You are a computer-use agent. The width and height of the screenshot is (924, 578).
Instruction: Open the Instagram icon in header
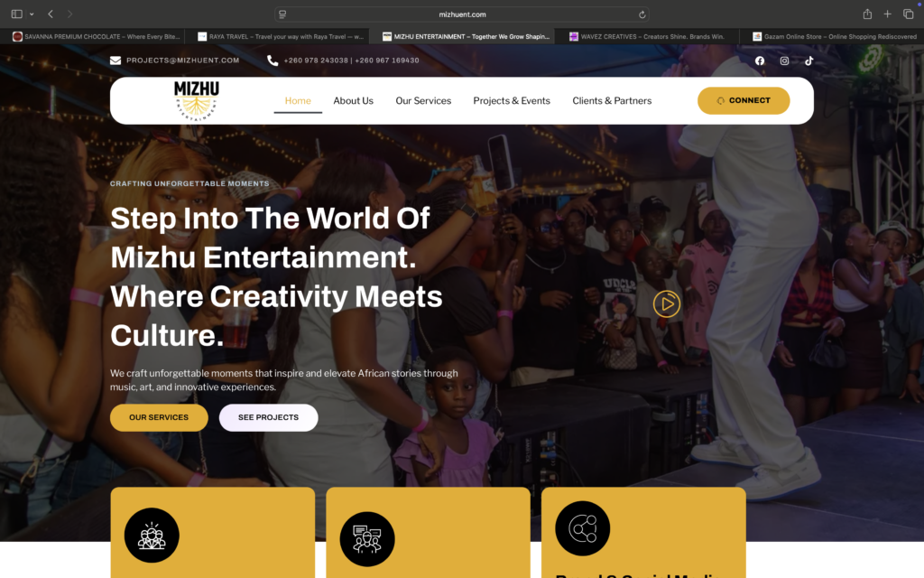[784, 61]
